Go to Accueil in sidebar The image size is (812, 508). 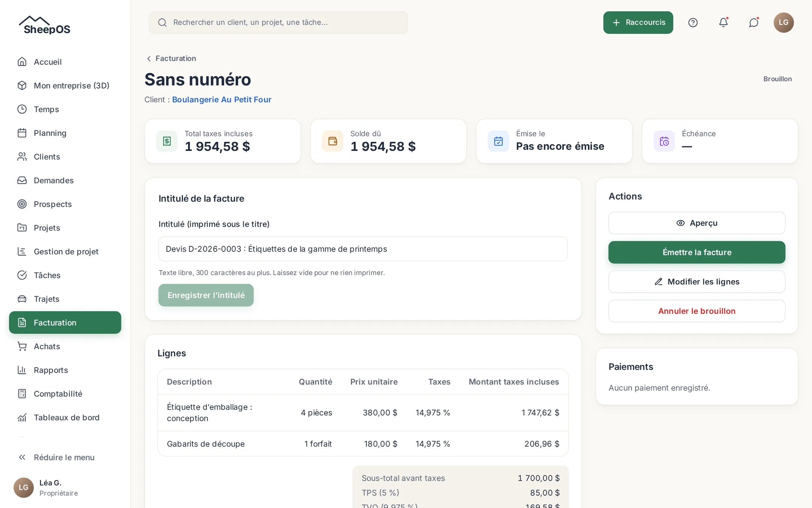click(65, 62)
